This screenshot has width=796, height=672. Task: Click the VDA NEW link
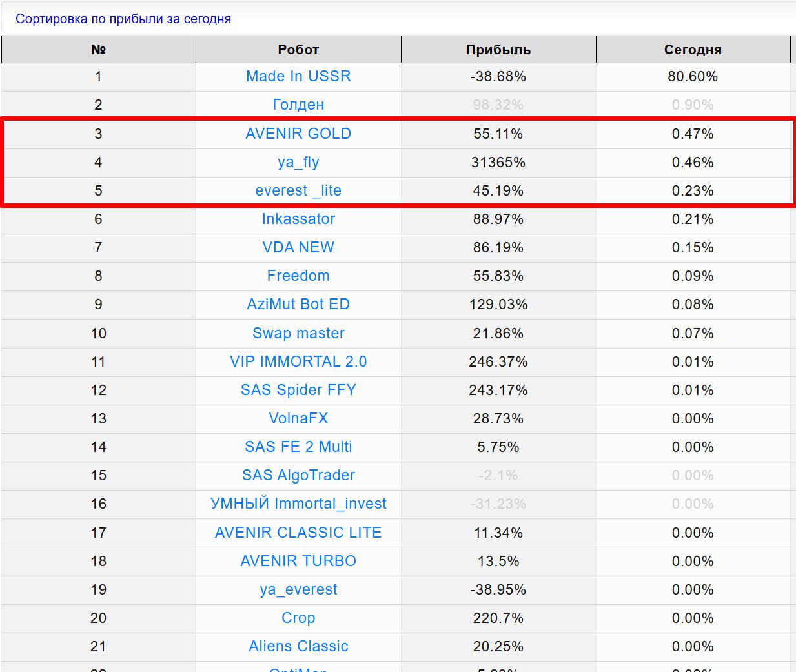(298, 247)
